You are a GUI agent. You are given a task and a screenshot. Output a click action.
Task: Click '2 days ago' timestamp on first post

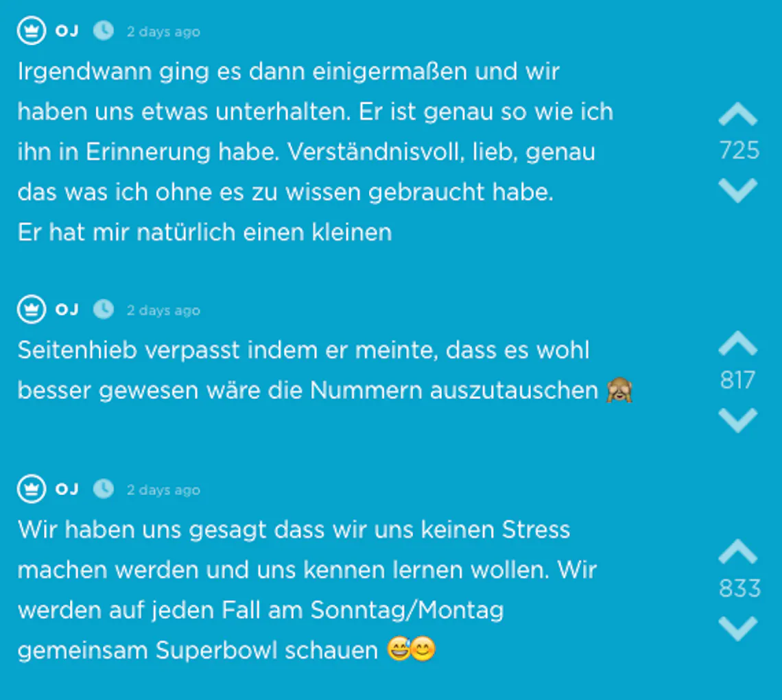[x=163, y=32]
